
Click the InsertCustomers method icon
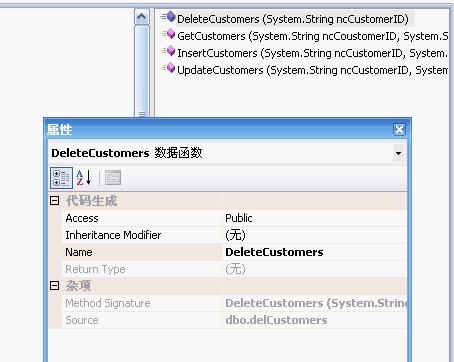tap(168, 51)
